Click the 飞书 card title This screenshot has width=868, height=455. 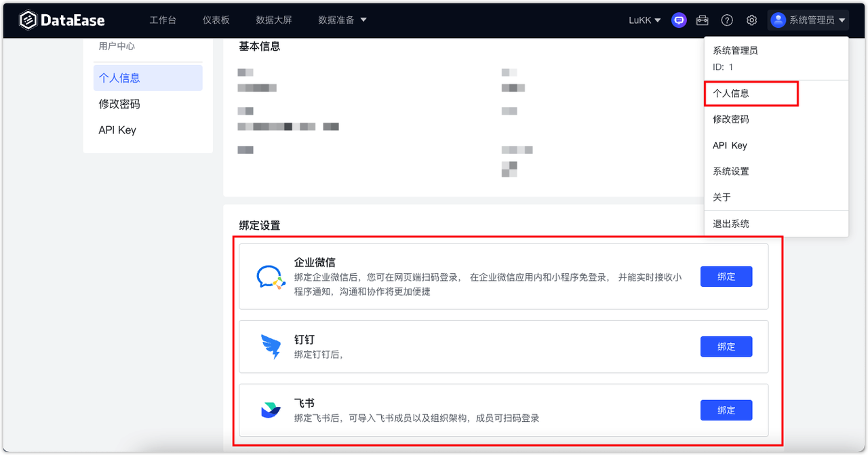pos(304,403)
